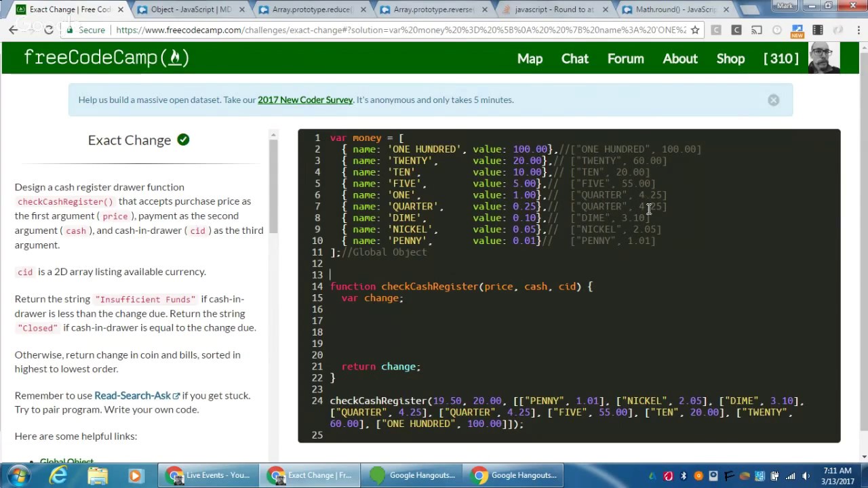Reload the page with the refresh icon
Viewport: 868px width, 488px height.
click(x=48, y=30)
